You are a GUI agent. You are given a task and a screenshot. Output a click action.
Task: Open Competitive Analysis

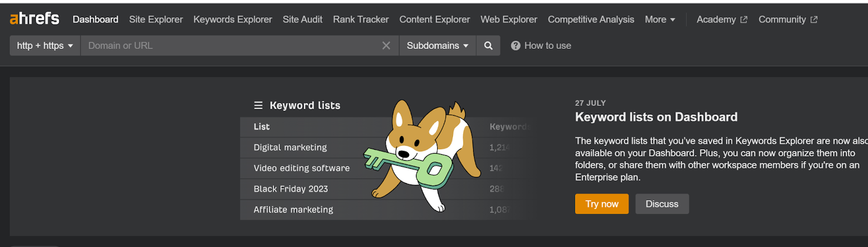[591, 20]
